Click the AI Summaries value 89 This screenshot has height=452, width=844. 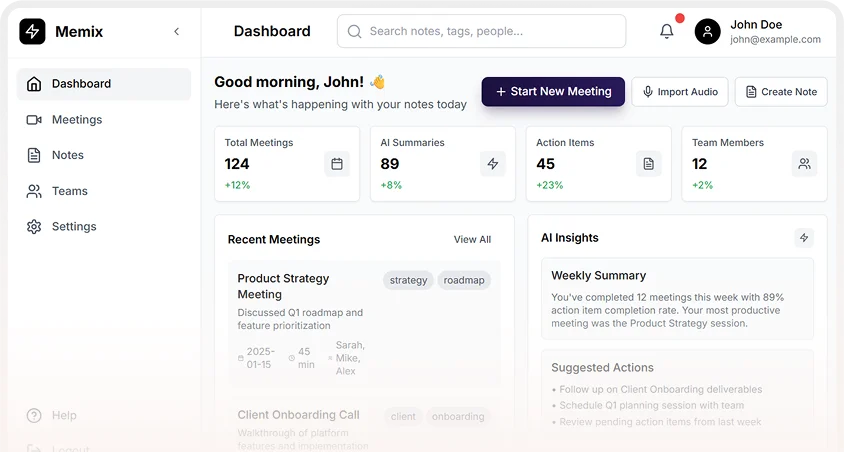(390, 164)
